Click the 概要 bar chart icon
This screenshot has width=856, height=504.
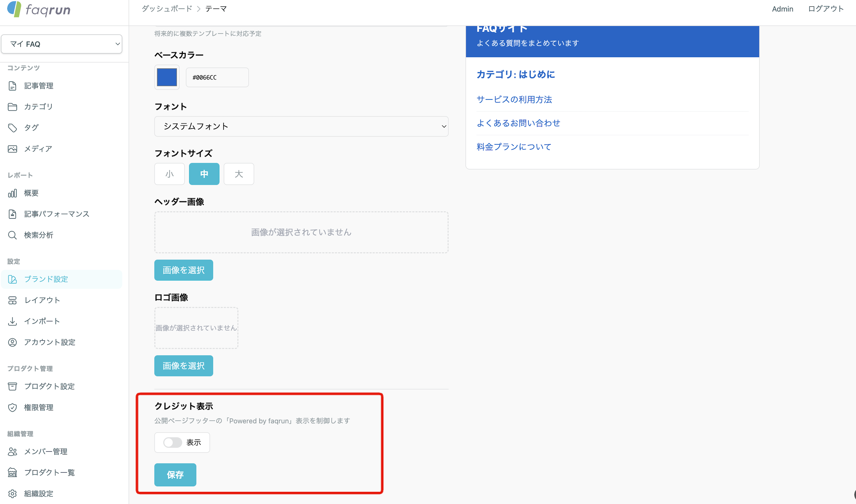(13, 193)
